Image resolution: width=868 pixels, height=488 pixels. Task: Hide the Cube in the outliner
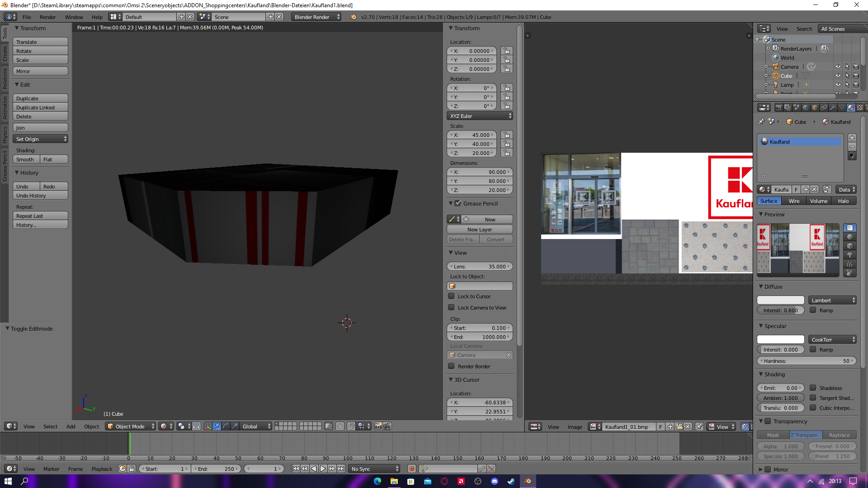tap(838, 75)
